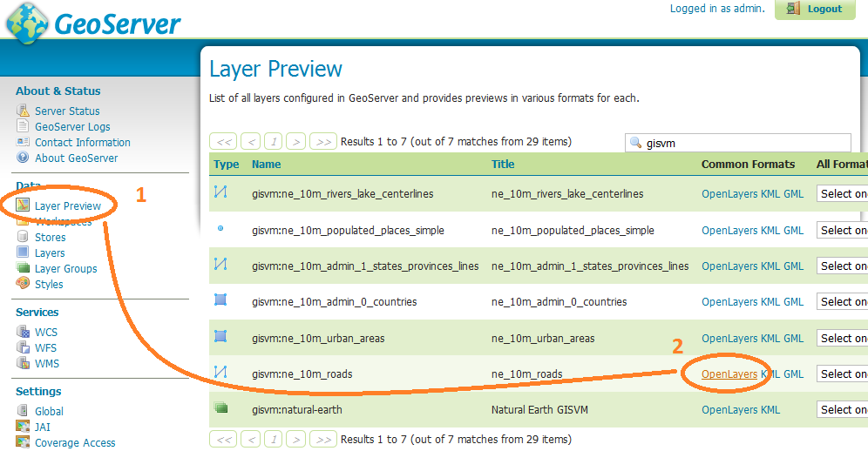Click top pager page 1 button

pos(274,141)
